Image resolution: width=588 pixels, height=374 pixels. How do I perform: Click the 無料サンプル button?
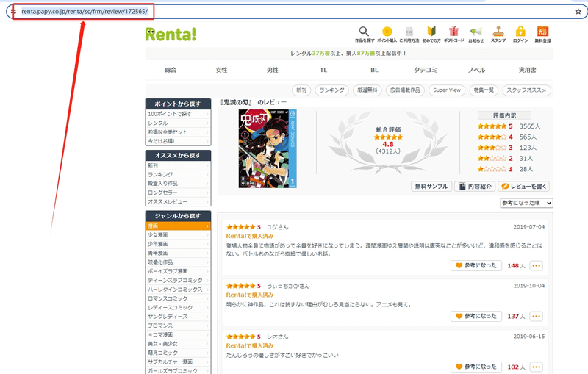pyautogui.click(x=431, y=186)
